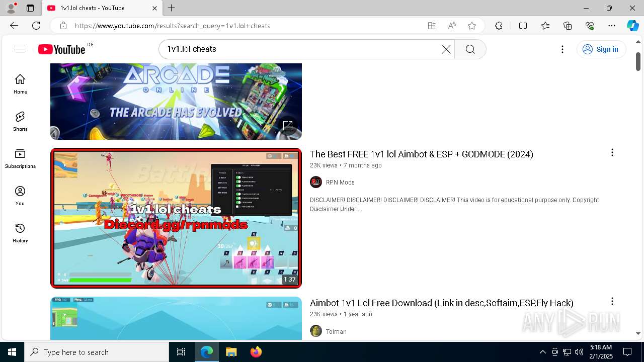
Task: Open the Arcade Online ad banner
Action: (176, 101)
